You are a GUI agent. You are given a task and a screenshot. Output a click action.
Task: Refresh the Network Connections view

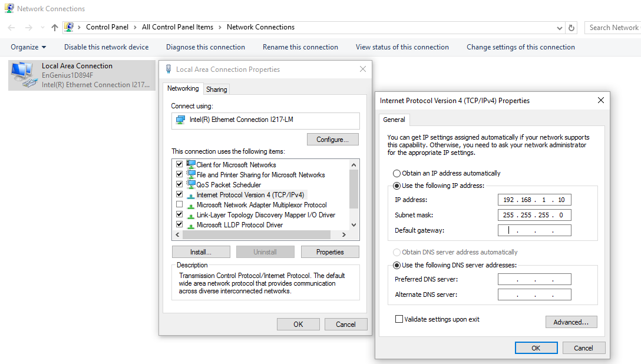click(x=571, y=28)
